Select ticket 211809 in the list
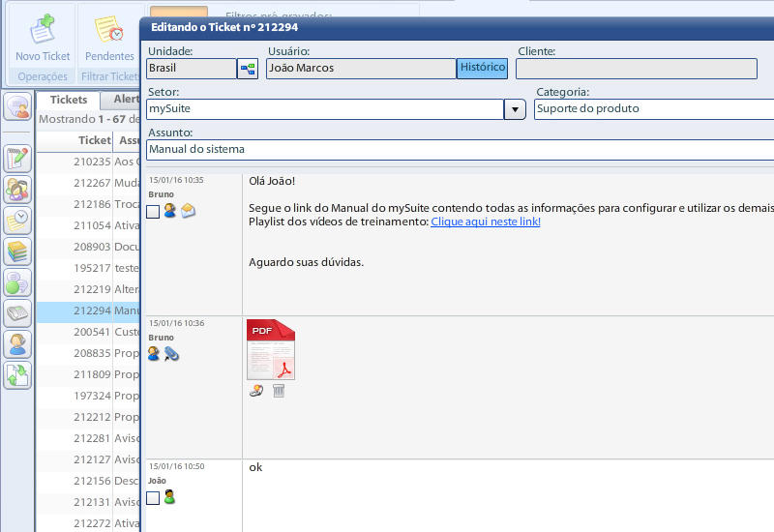The width and height of the screenshot is (774, 532). pyautogui.click(x=89, y=374)
